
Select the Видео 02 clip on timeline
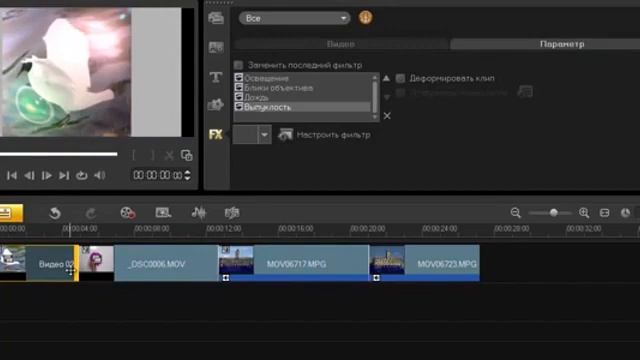point(39,263)
